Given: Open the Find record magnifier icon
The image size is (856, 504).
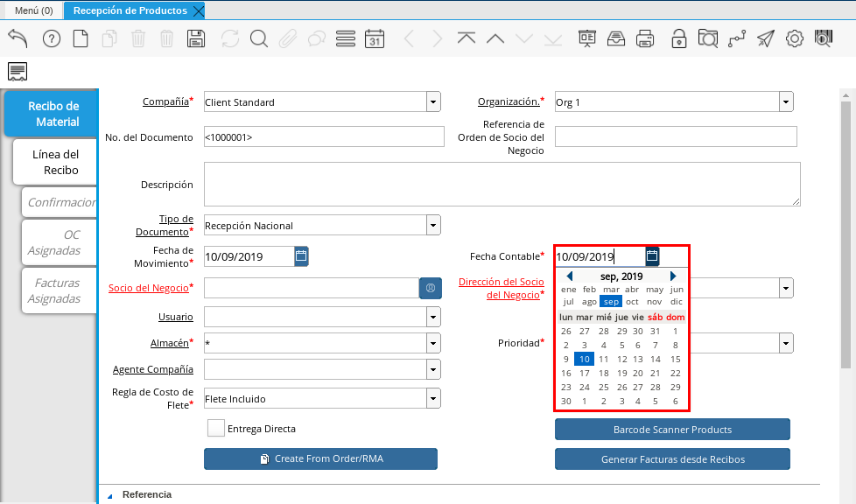Looking at the screenshot, I should (259, 38).
